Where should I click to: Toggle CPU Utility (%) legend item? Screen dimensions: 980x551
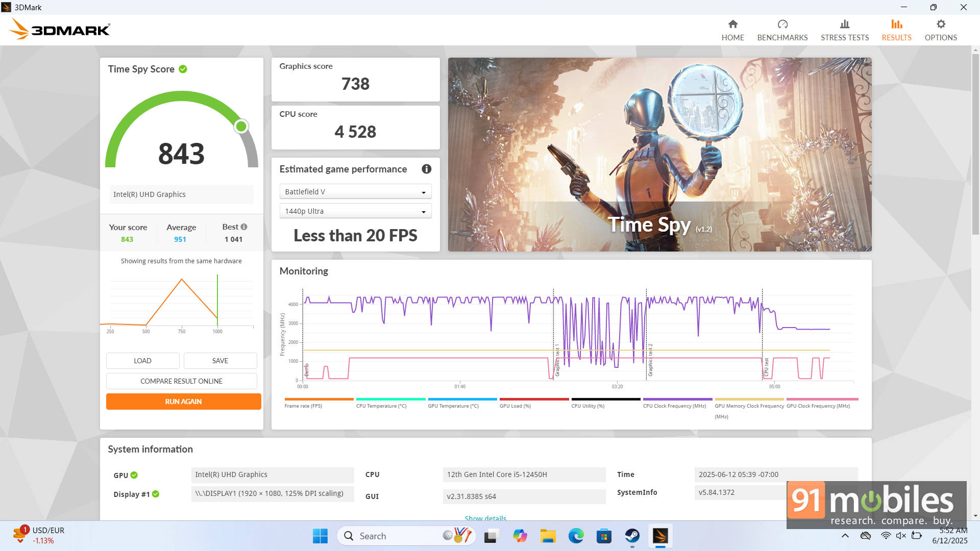click(x=605, y=403)
